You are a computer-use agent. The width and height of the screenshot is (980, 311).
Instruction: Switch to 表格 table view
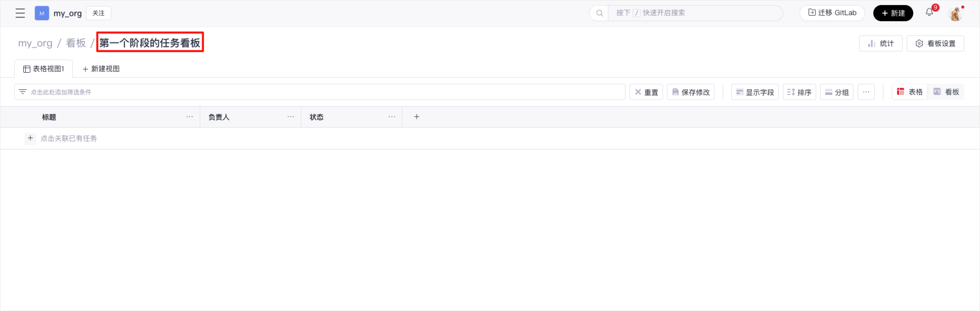tap(910, 92)
